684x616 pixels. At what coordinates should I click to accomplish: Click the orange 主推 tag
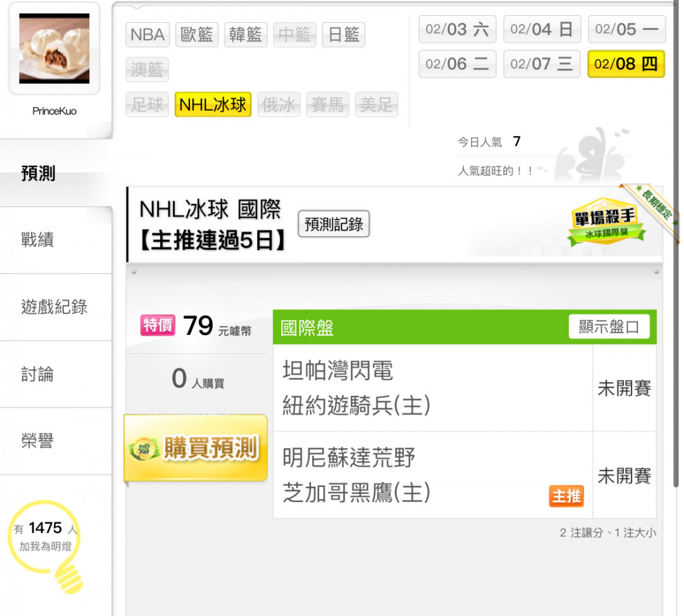566,496
